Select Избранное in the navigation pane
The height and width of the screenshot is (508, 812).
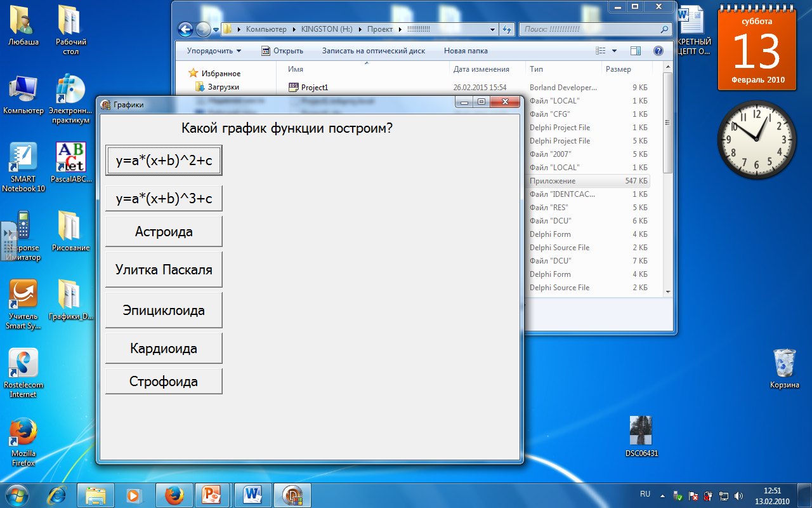[214, 74]
